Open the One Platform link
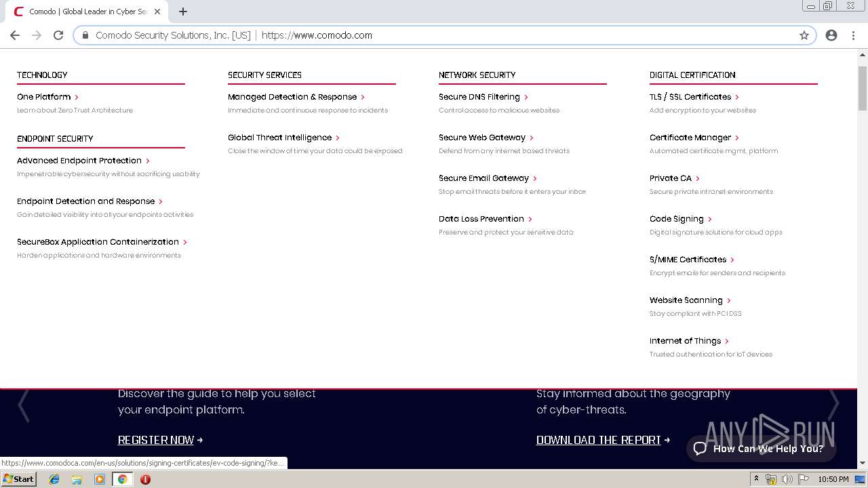Image resolution: width=868 pixels, height=488 pixels. [44, 97]
